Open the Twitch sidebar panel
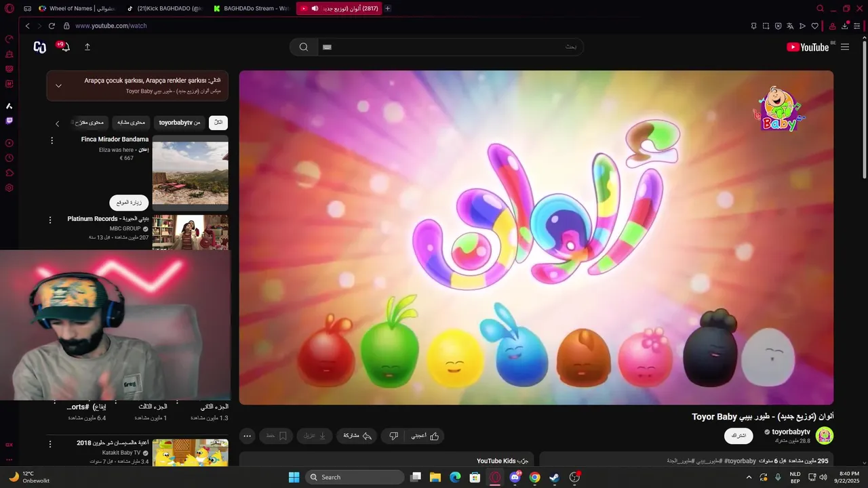868x488 pixels. tap(9, 121)
